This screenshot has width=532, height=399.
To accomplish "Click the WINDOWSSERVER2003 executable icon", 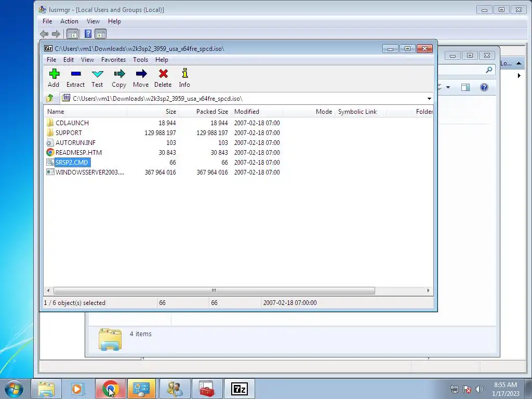I will click(50, 172).
